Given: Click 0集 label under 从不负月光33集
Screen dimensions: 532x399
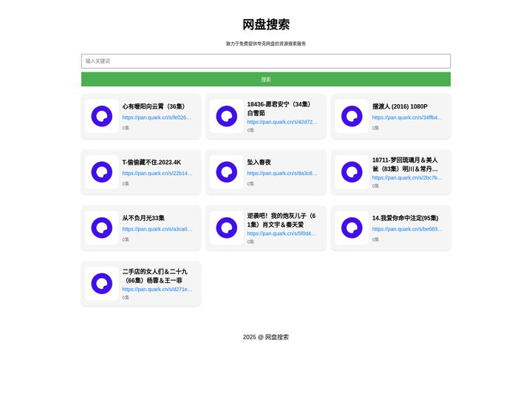Looking at the screenshot, I should (x=126, y=239).
